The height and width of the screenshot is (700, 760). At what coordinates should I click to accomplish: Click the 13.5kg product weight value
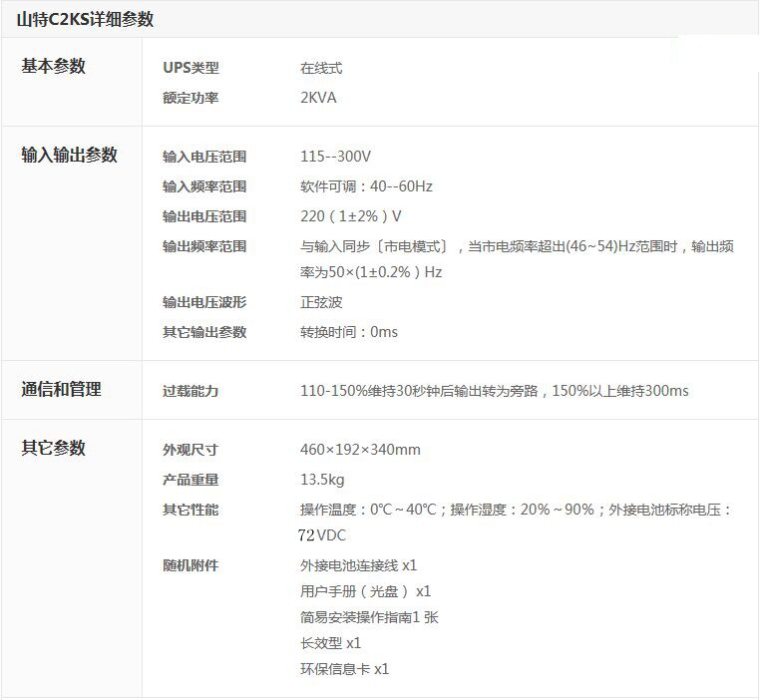click(x=322, y=480)
